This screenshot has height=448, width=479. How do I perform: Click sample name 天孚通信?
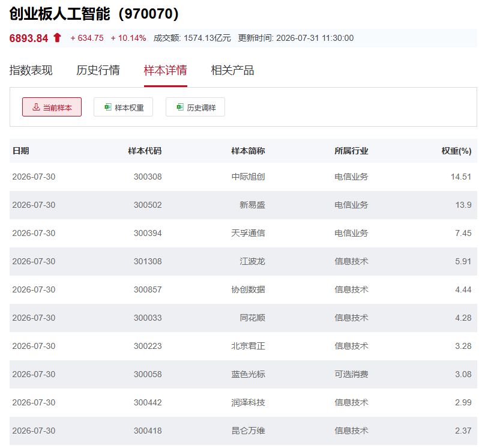[248, 233]
